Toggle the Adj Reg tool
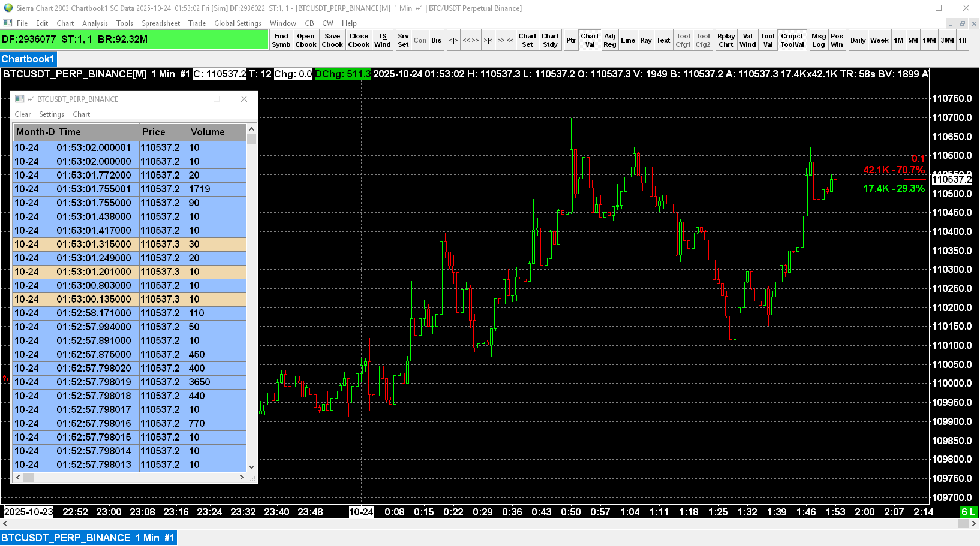Viewport: 980px width, 546px height. (x=610, y=40)
